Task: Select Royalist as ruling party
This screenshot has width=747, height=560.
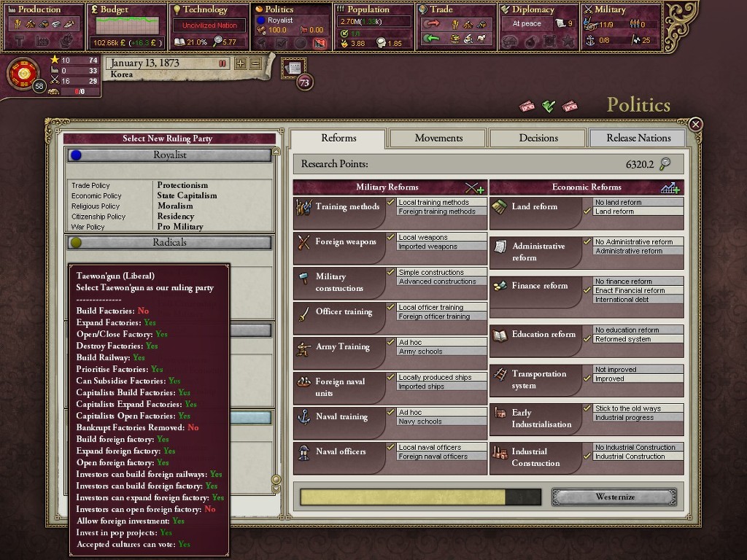Action: [x=169, y=155]
